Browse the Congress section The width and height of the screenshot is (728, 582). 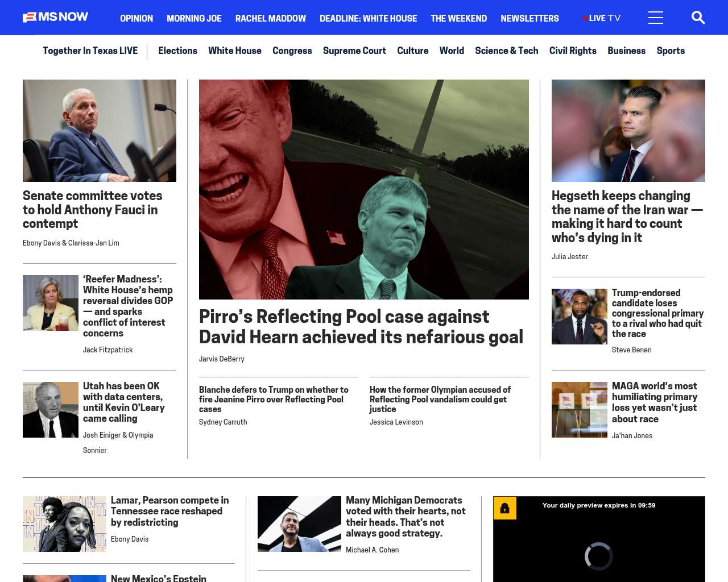[x=292, y=51]
